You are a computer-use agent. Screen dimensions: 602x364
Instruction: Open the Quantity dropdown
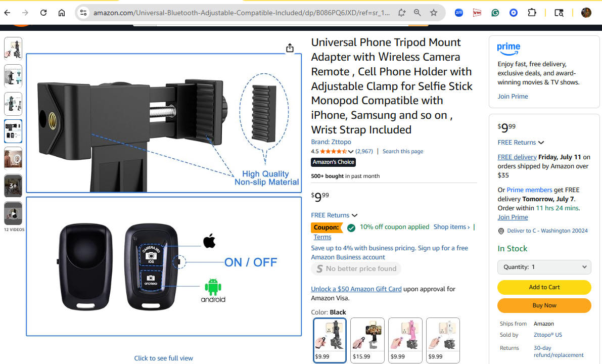point(544,267)
